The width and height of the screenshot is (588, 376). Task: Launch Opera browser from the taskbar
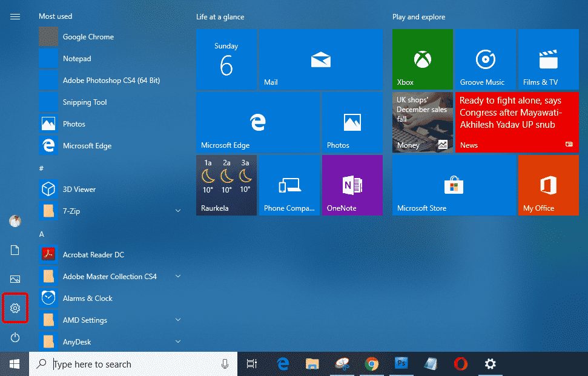[x=460, y=364]
